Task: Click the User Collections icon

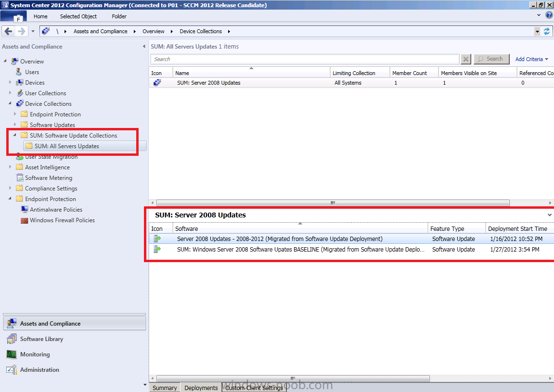Action: pos(20,93)
